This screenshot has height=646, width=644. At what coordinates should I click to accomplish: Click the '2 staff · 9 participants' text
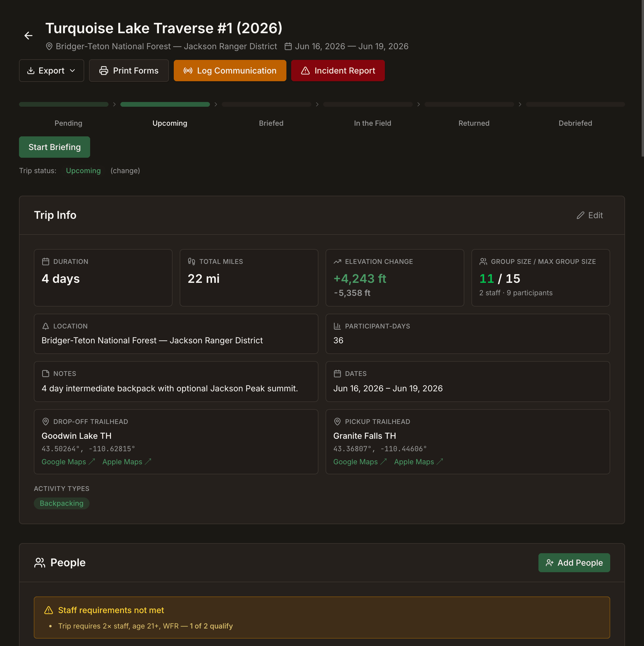[x=516, y=293]
